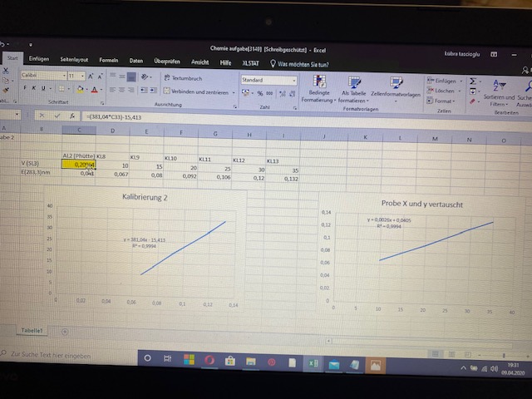Open the Seitenlayout ribbon tab
Screen dimensions: 532x399
74,60
